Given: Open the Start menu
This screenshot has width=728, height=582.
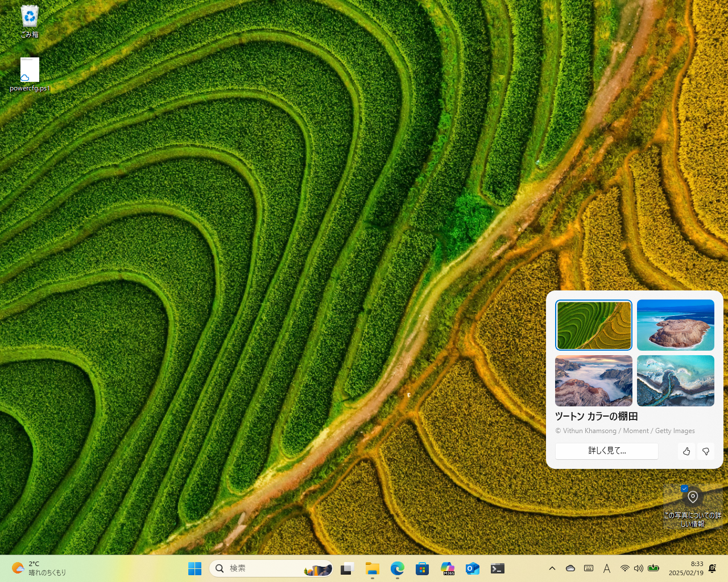Looking at the screenshot, I should (x=195, y=568).
